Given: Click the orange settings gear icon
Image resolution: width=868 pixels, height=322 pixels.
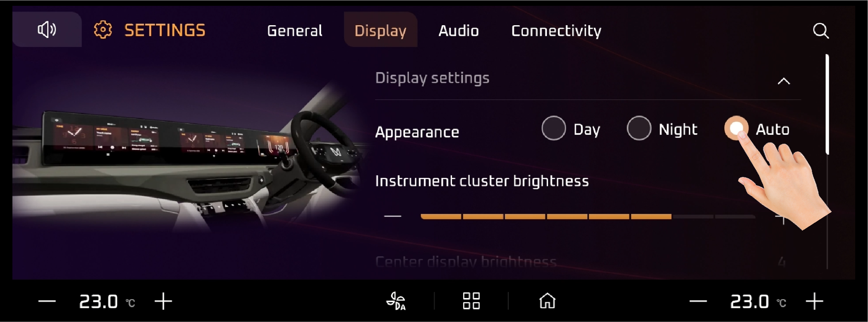Looking at the screenshot, I should coord(103,30).
